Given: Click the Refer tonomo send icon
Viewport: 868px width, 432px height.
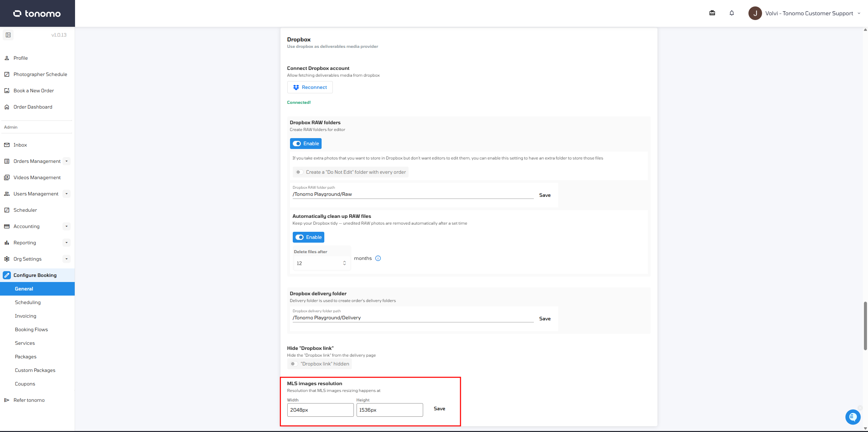Looking at the screenshot, I should (7, 400).
